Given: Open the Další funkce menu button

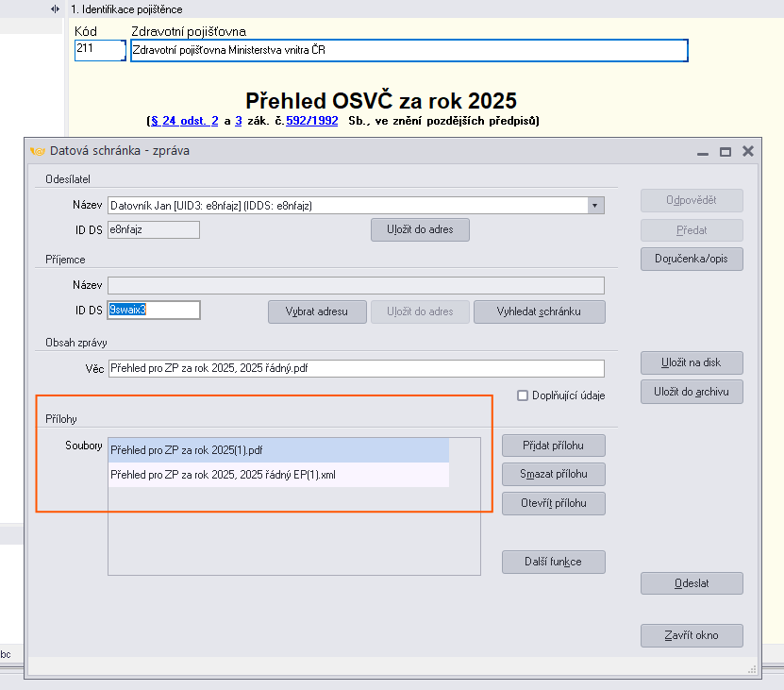Looking at the screenshot, I should (x=553, y=562).
